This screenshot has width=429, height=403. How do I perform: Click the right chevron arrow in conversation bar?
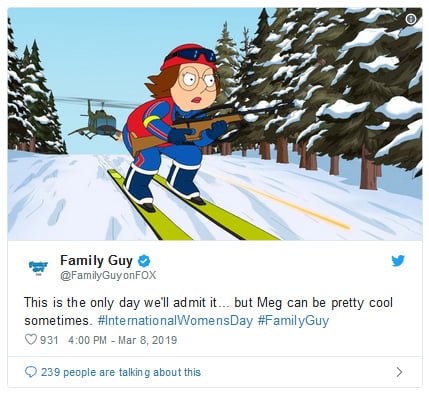pyautogui.click(x=399, y=372)
